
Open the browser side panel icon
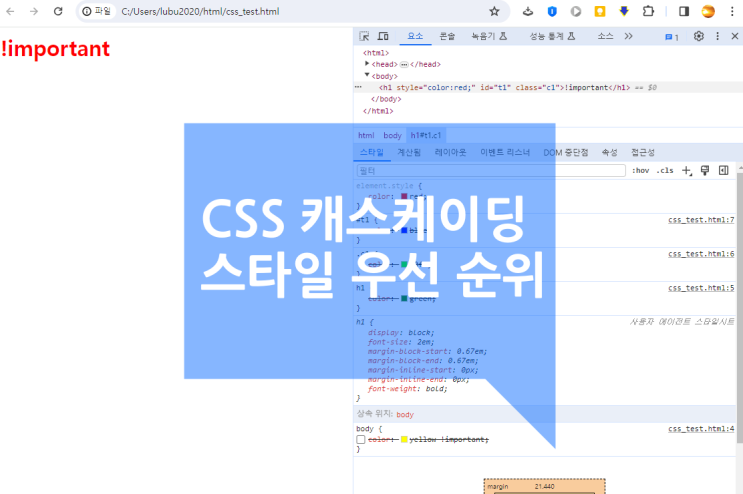(x=684, y=11)
